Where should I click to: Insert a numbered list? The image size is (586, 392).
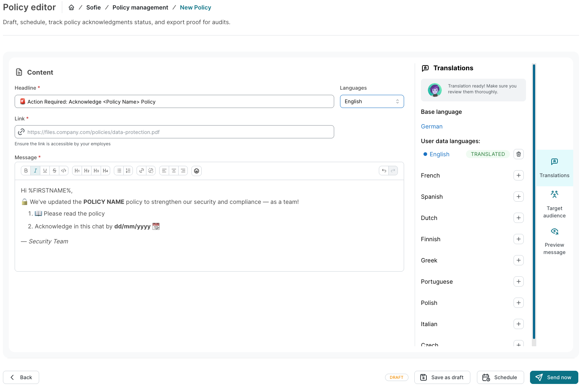pos(128,171)
